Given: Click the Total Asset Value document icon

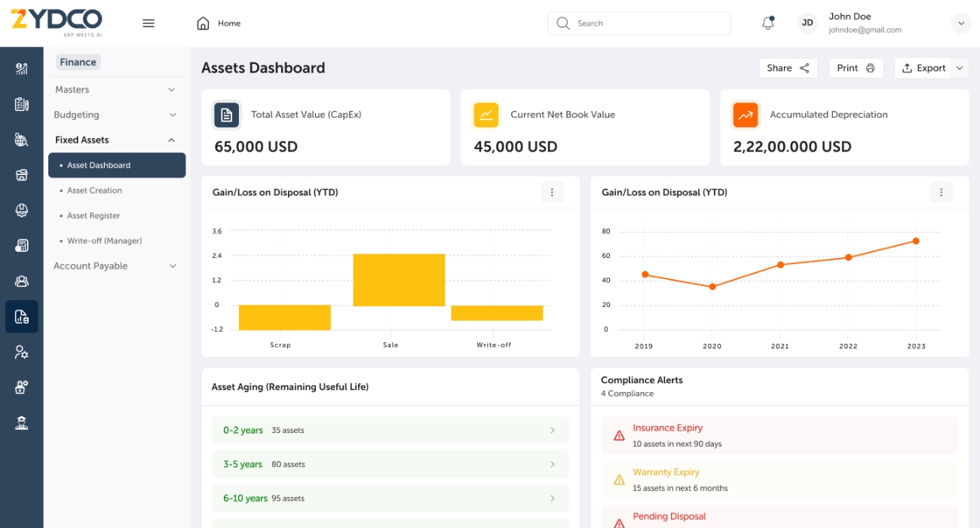Looking at the screenshot, I should tap(227, 115).
